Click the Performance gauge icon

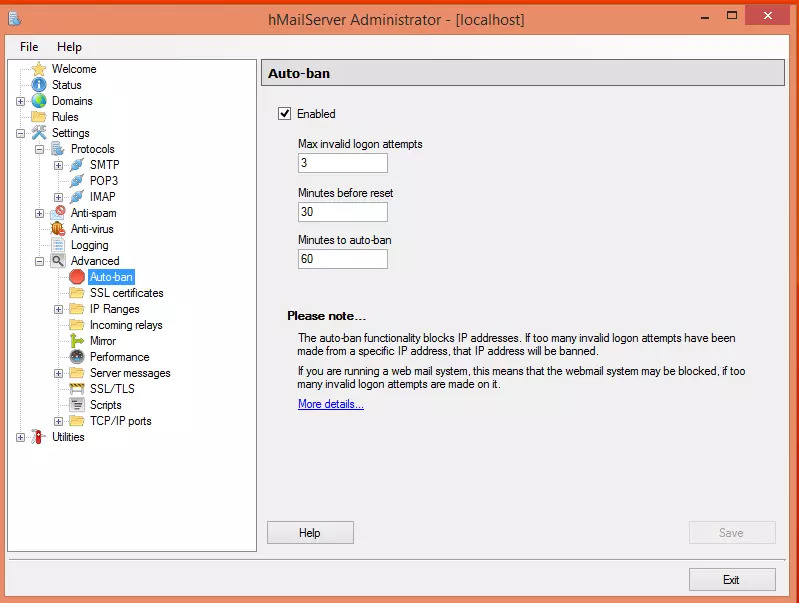77,357
